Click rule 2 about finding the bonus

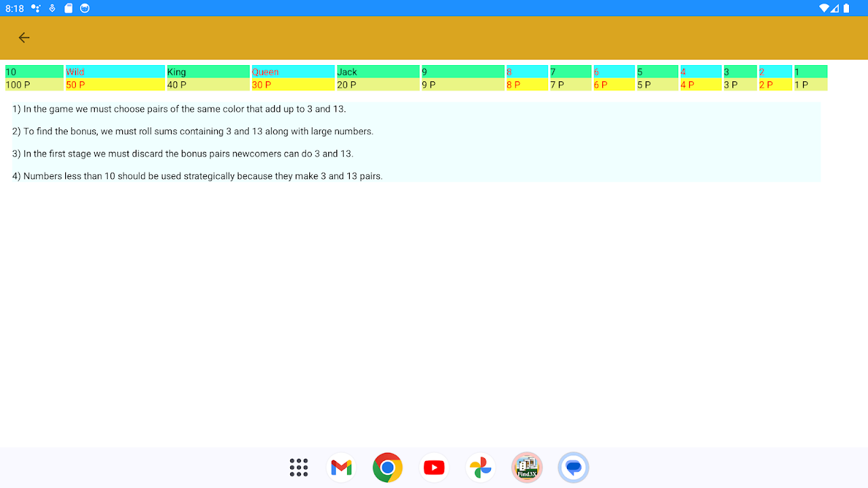pyautogui.click(x=193, y=131)
